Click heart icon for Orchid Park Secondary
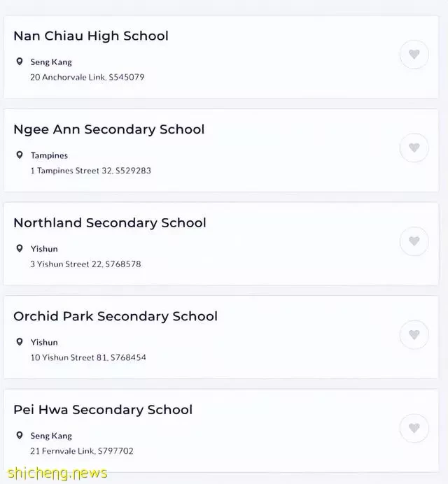Viewport: 448px width, 484px height. [414, 335]
